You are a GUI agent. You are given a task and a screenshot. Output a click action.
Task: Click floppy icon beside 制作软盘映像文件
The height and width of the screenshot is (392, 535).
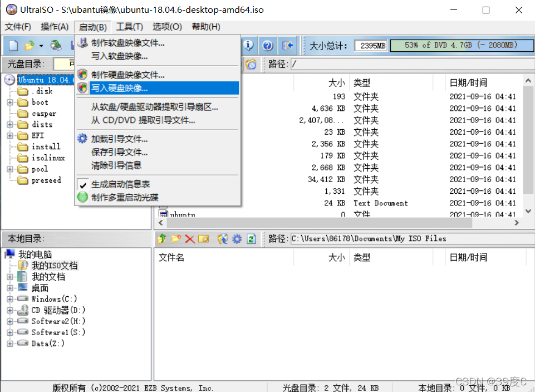[82, 43]
